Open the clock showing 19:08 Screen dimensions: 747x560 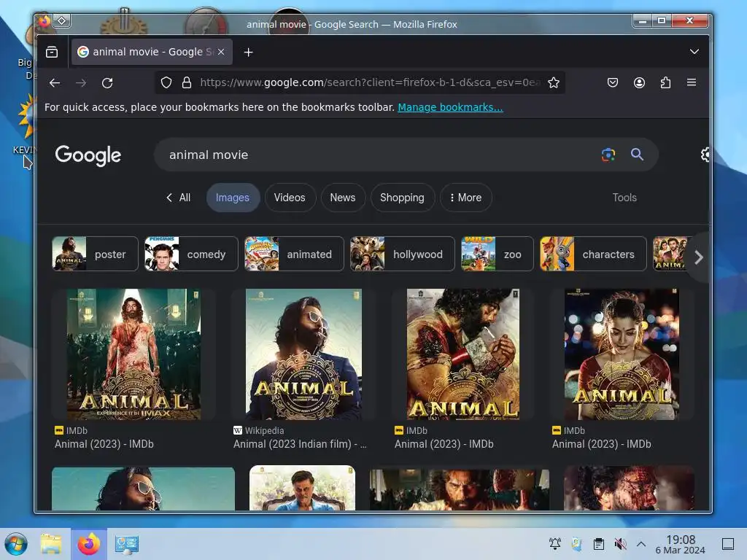681,544
